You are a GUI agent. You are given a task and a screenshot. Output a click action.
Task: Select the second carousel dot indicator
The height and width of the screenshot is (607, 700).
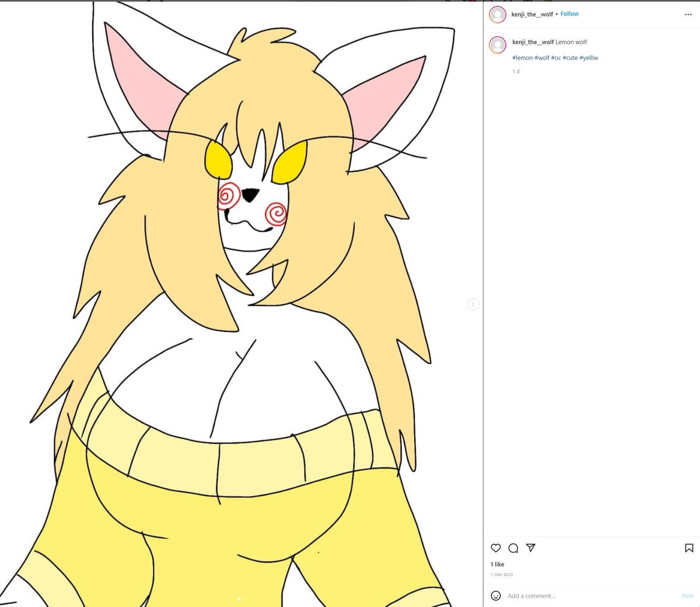coord(243,599)
